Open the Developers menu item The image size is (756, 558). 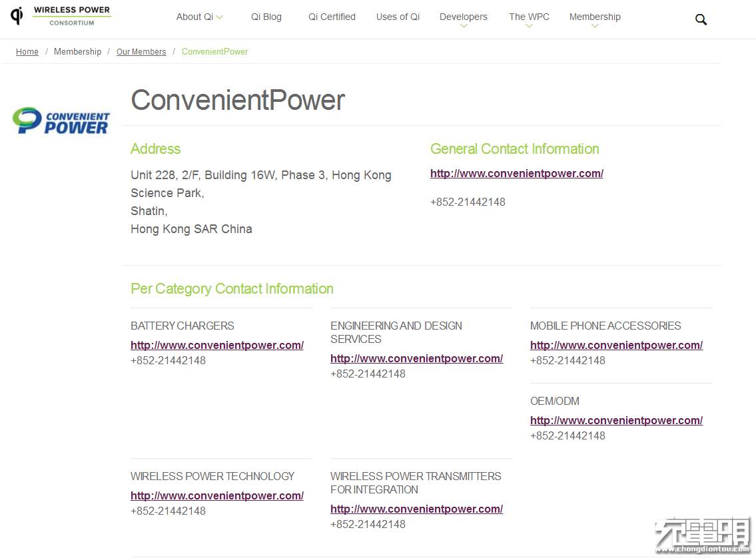464,17
